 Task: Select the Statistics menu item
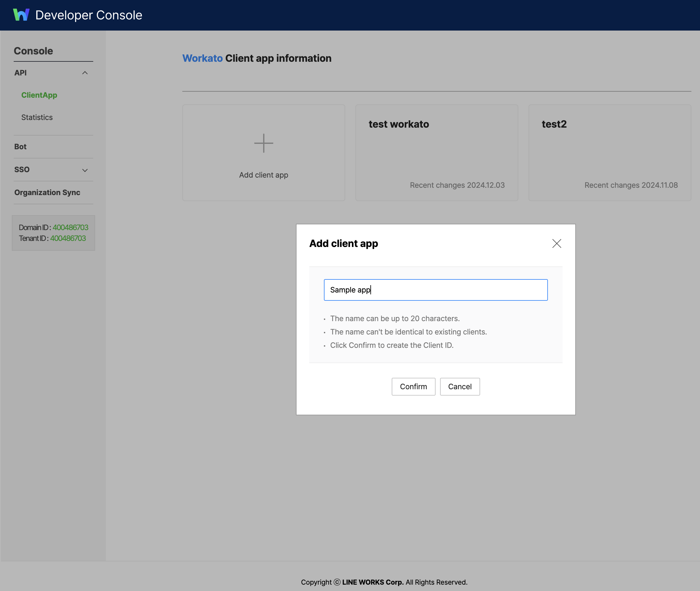[x=36, y=117]
